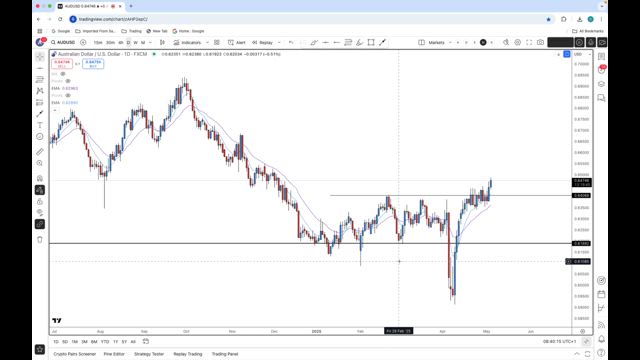Expand the Indicators favorites dropdown arrow
The image size is (640, 360).
[x=207, y=42]
